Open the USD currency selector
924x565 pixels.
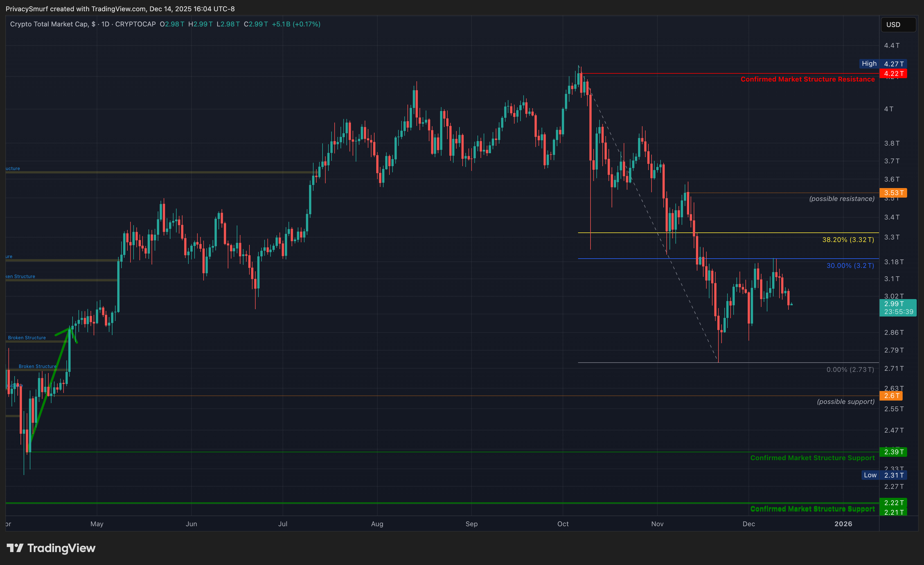coord(898,25)
